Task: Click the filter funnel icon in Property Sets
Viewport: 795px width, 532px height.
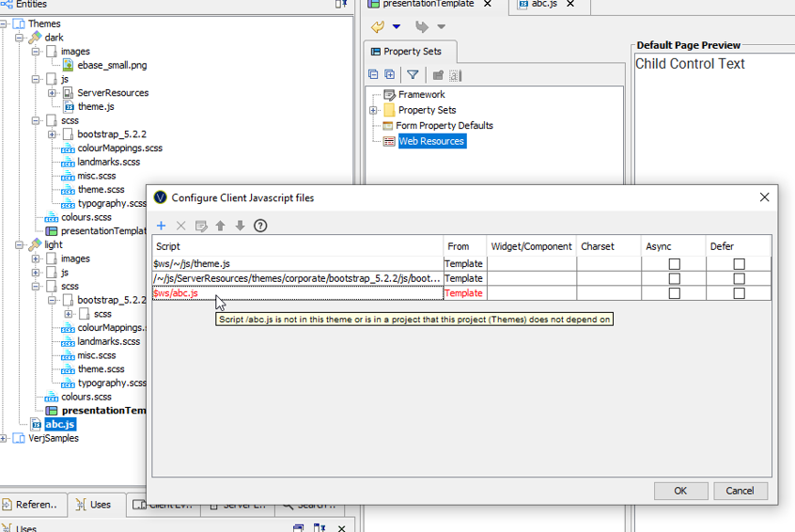Action: click(413, 75)
